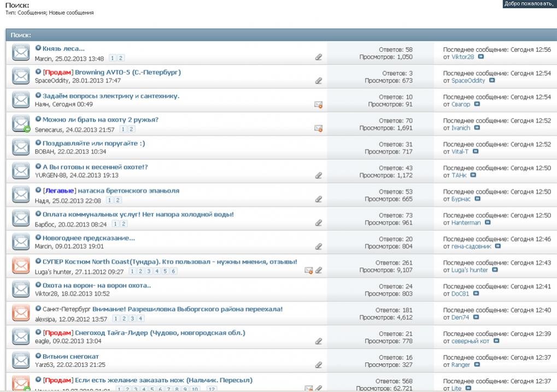
Task: Go to page 6 of the North Coast thread
Action: [173, 271]
